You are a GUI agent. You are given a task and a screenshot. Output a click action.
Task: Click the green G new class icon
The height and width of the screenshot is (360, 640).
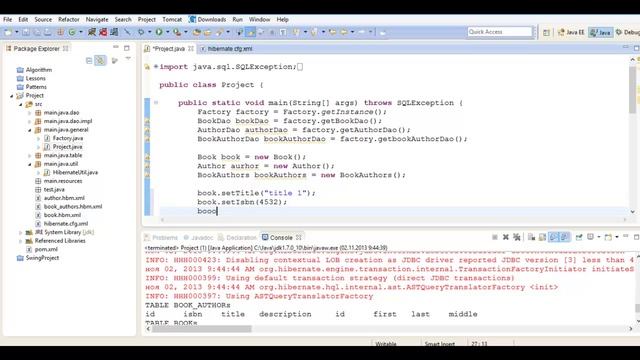coord(72,32)
